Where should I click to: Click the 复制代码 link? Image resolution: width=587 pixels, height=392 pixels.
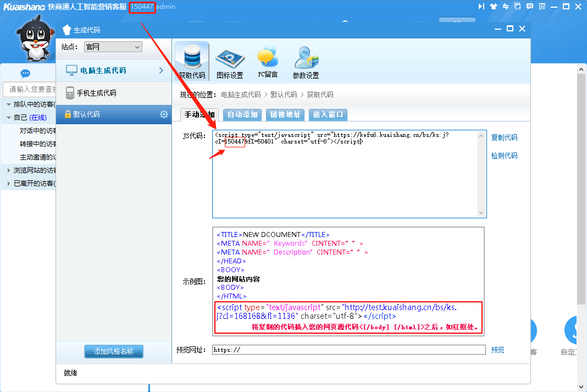(x=504, y=137)
